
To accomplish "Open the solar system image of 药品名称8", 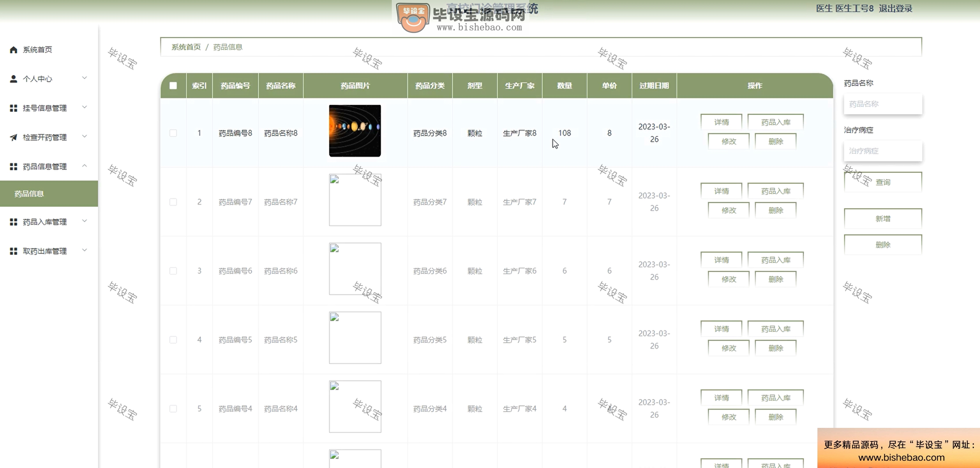I will 355,131.
